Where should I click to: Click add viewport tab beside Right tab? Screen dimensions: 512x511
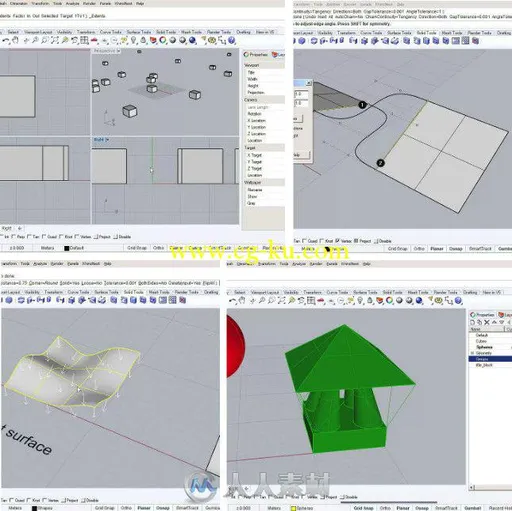click(20, 228)
